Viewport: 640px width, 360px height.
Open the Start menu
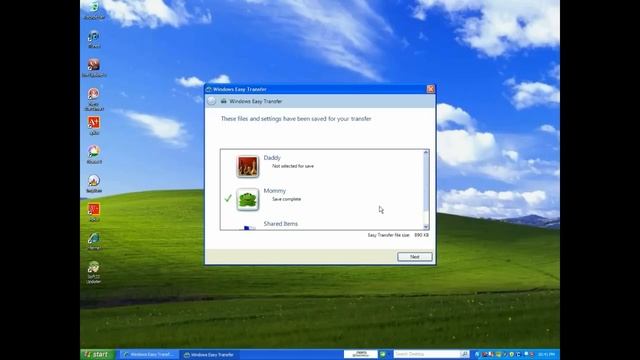[98, 354]
